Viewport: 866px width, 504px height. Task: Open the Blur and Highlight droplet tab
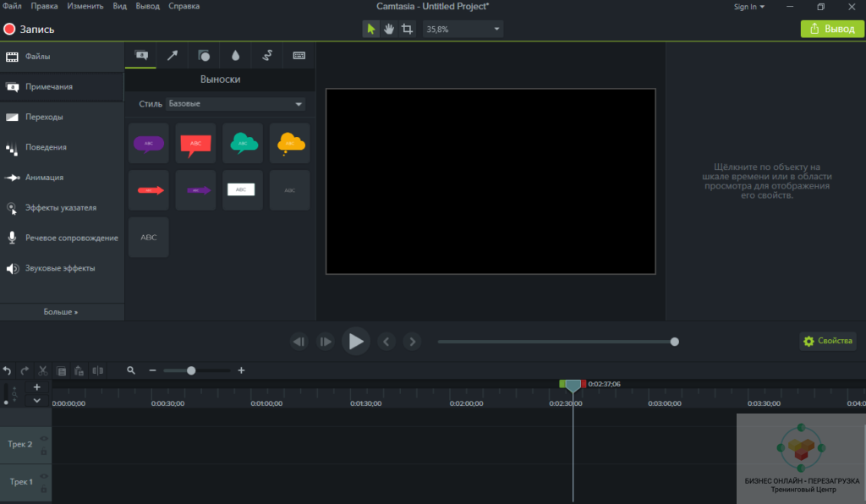pos(235,56)
